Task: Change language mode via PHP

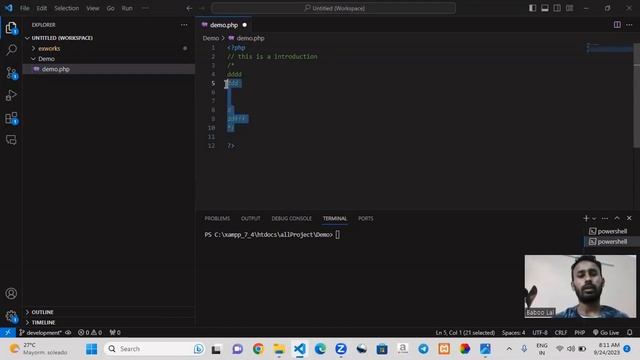Action: coord(580,333)
